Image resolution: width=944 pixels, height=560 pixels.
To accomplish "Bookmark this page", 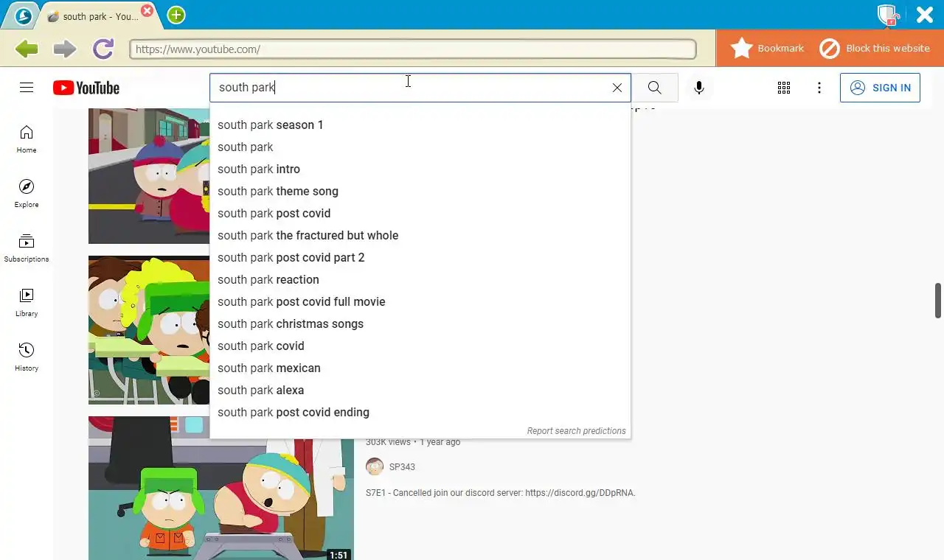I will (x=767, y=49).
